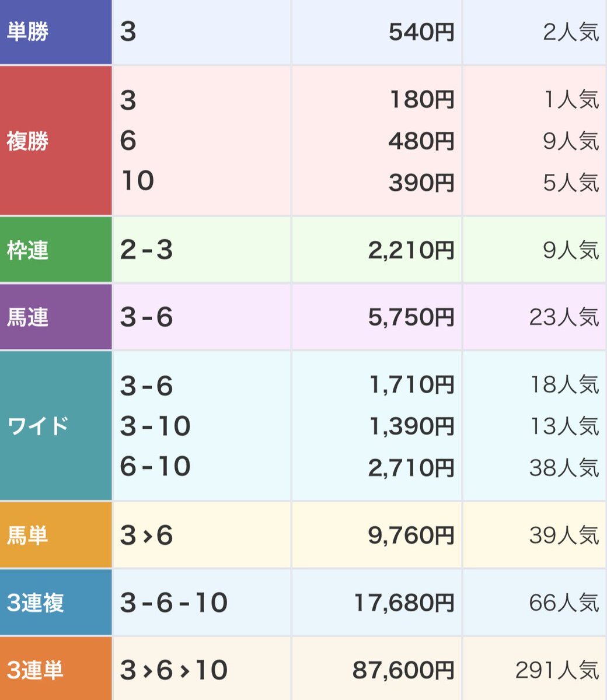Image resolution: width=607 pixels, height=700 pixels.
Task: Click the 9,760円 exacta payout
Action: pyautogui.click(x=411, y=535)
